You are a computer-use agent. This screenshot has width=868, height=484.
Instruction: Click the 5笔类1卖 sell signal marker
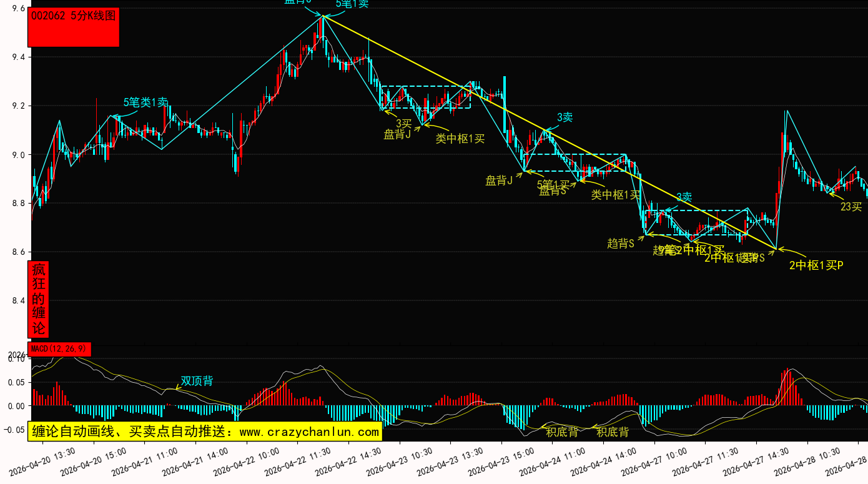(x=145, y=102)
